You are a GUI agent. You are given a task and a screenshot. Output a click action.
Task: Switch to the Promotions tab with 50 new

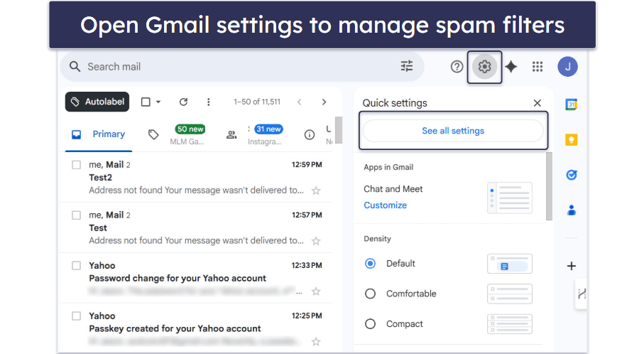[177, 135]
